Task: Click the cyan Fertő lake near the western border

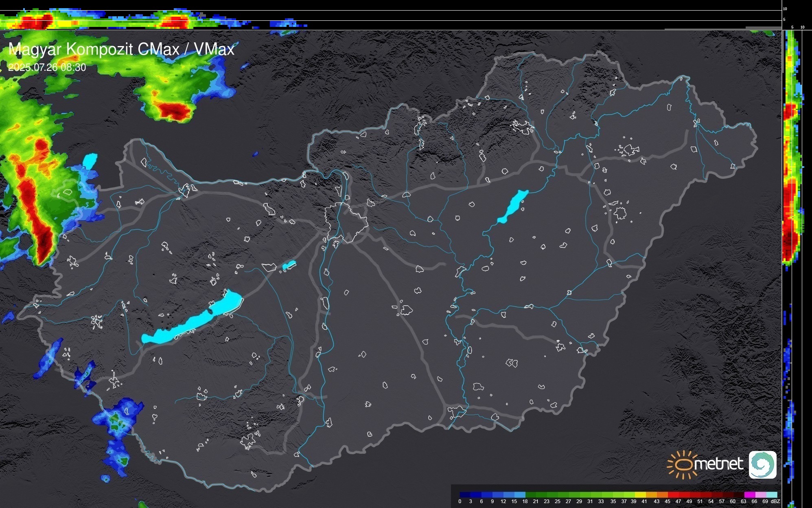Action: pos(90,160)
